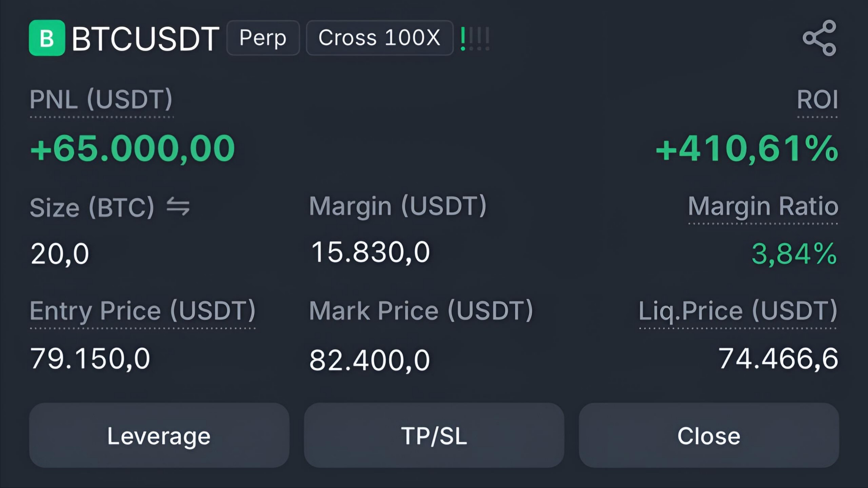The height and width of the screenshot is (488, 868).
Task: Open TP/SL settings
Action: click(434, 435)
